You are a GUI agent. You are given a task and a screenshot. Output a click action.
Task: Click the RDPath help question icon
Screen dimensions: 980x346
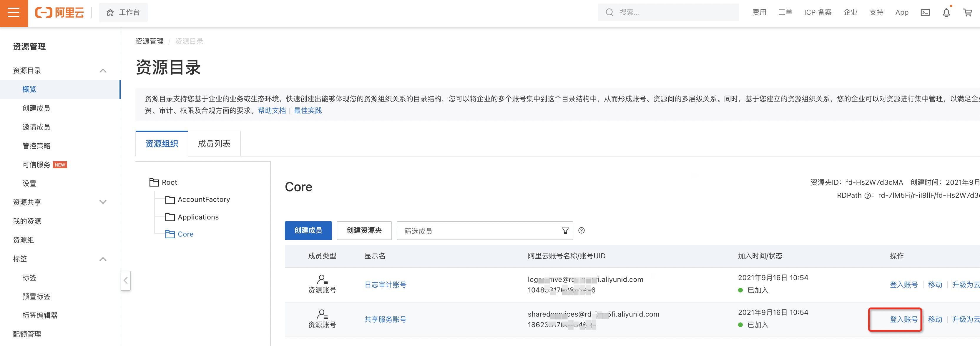tap(867, 196)
